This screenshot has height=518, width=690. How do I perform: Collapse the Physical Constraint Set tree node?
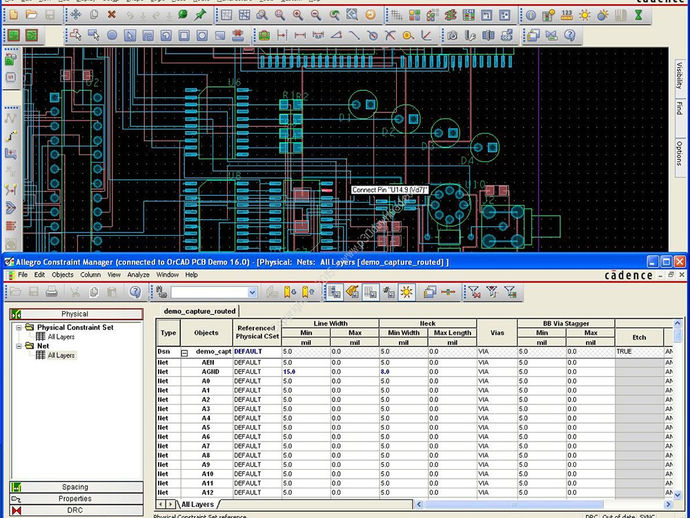pyautogui.click(x=19, y=328)
